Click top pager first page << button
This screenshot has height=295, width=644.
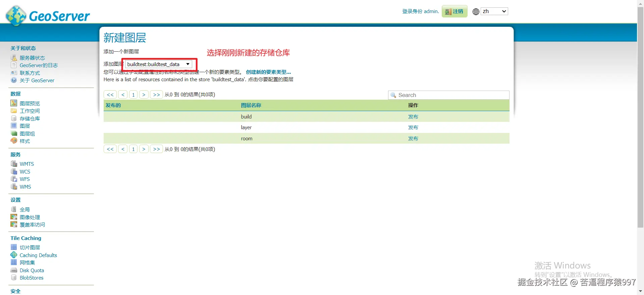click(110, 95)
